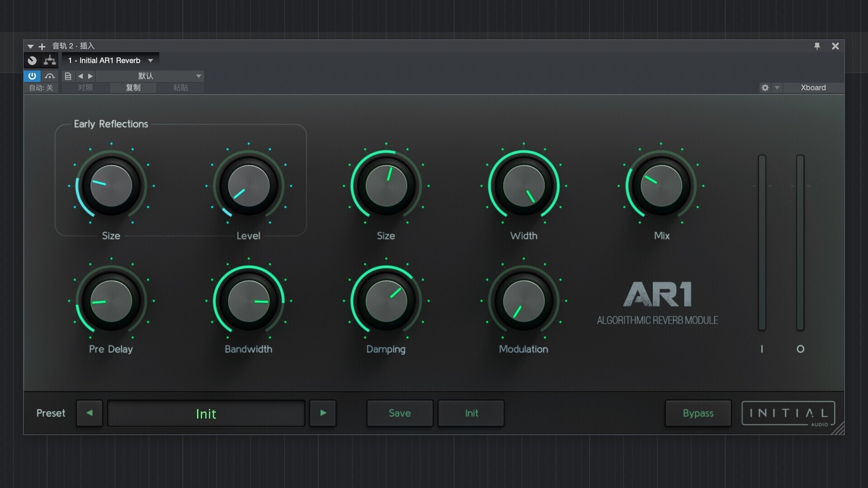Click the Initial Audio logo

point(788,413)
